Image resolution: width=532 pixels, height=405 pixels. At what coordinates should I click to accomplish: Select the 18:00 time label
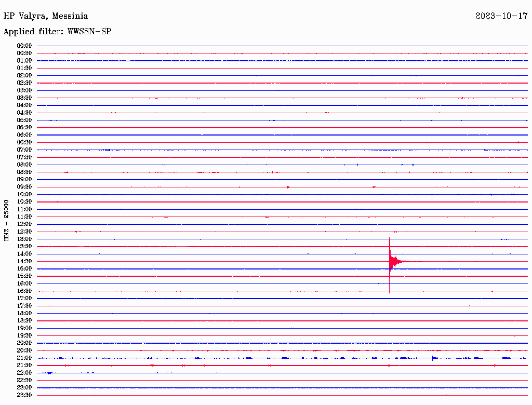pos(24,314)
